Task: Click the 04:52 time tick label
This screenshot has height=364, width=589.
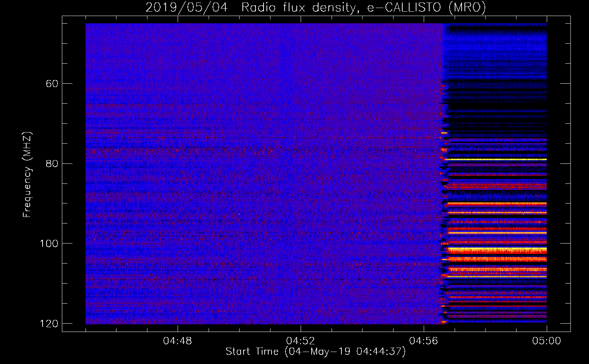Action: pos(300,341)
